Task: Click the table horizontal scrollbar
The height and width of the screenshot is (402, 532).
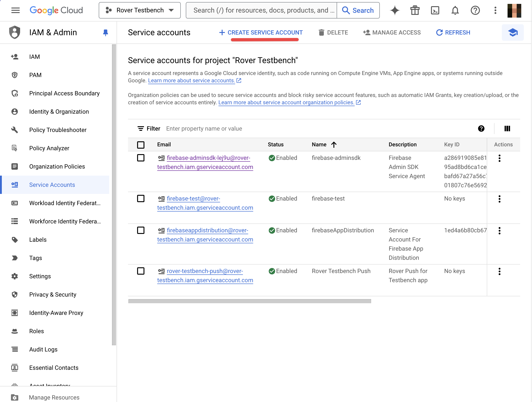Action: (x=250, y=301)
